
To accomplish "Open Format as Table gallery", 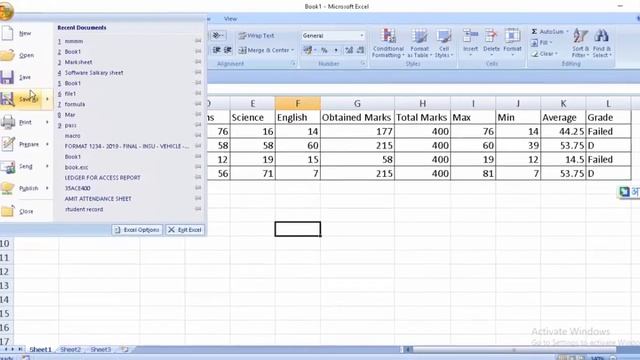I will [x=419, y=43].
